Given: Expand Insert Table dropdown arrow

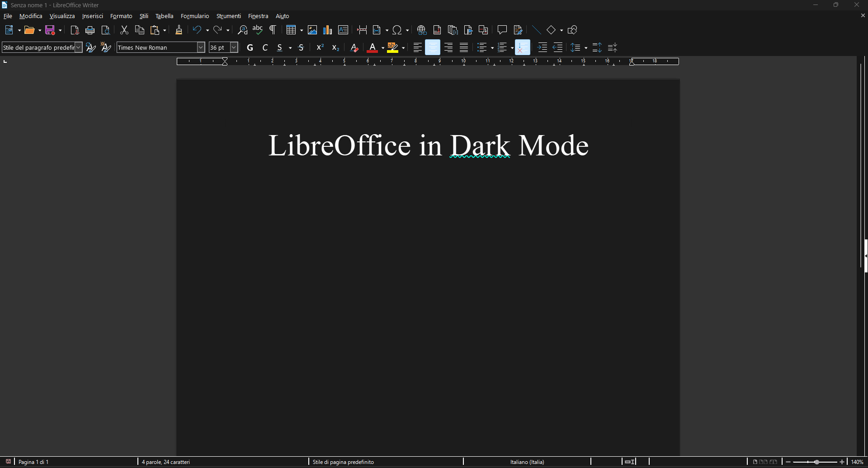Looking at the screenshot, I should (x=302, y=30).
